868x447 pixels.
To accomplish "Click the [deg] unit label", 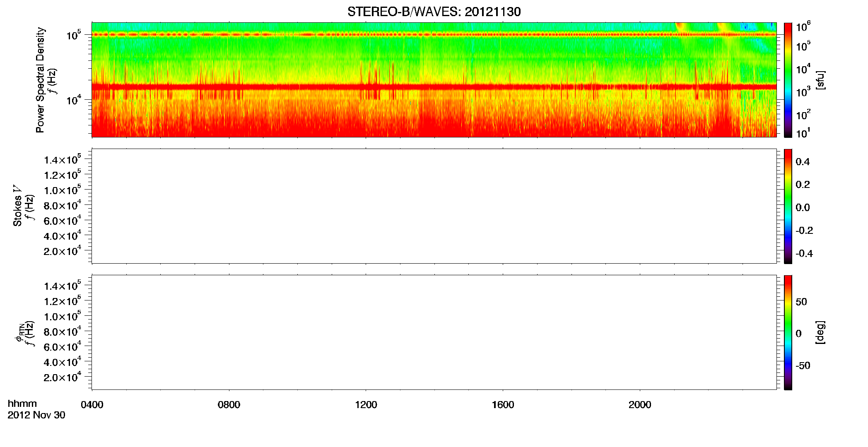I will (x=820, y=332).
